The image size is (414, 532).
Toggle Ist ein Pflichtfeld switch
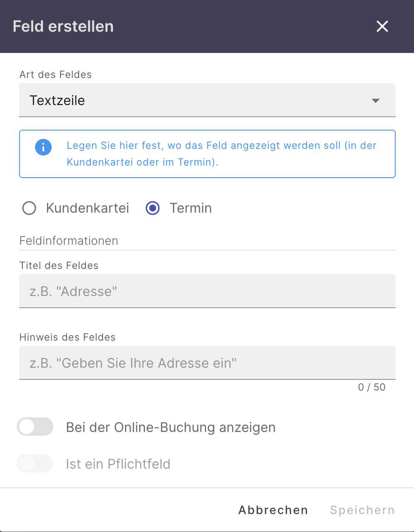click(x=35, y=463)
